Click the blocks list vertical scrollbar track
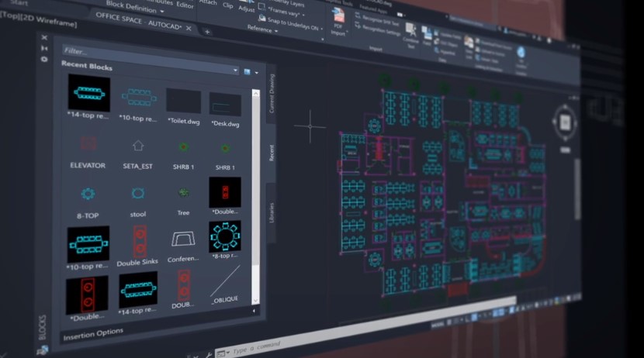The height and width of the screenshot is (358, 644). pyautogui.click(x=255, y=197)
